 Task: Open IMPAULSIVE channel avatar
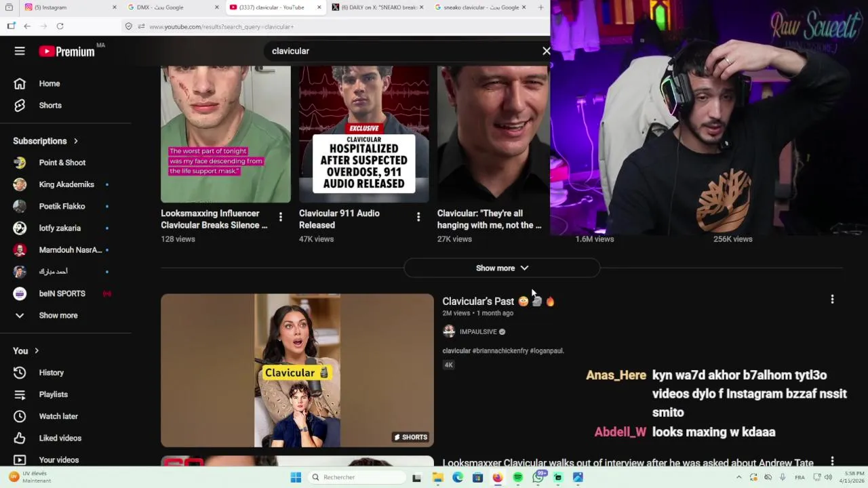tap(449, 331)
